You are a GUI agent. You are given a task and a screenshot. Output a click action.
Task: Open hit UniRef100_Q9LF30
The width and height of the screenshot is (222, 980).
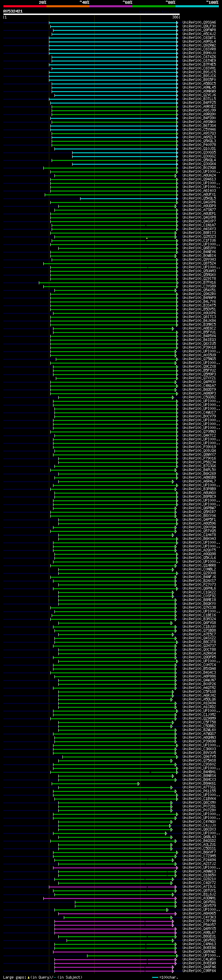coord(199,26)
